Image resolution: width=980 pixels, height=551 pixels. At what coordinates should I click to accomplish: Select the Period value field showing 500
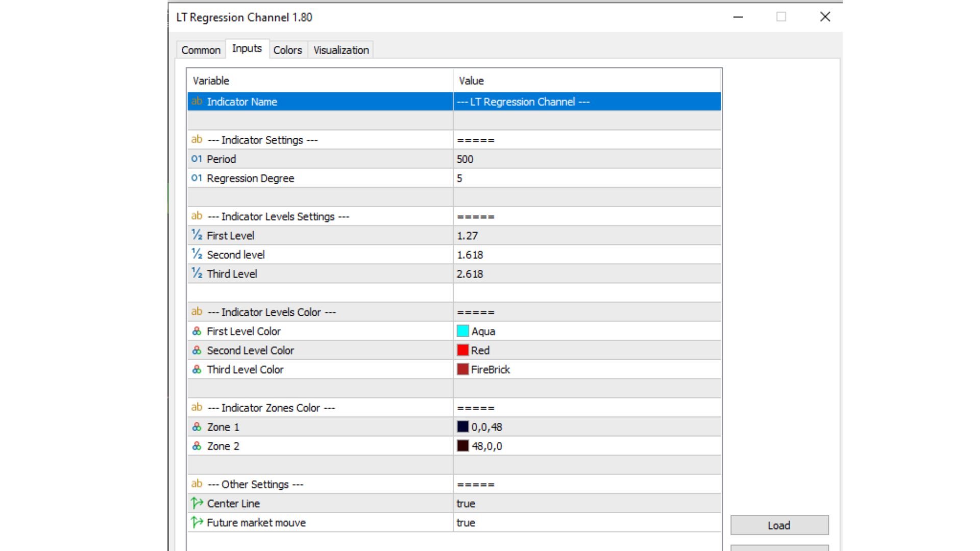click(510, 159)
